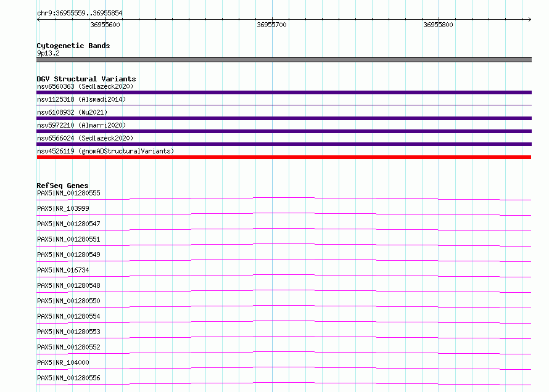Screen dimensions: 549x392
Task: Click the 36955800 ruler position label
Action: pos(438,25)
